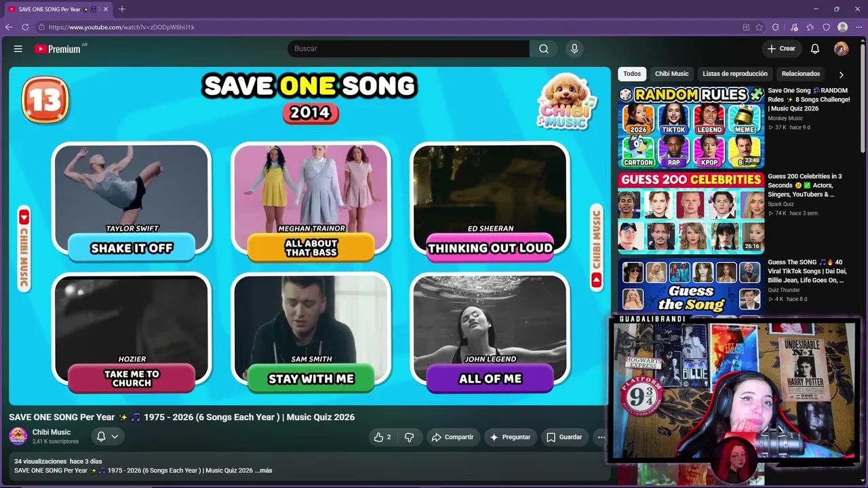
Task: Open the media control music icon
Action: (x=794, y=27)
